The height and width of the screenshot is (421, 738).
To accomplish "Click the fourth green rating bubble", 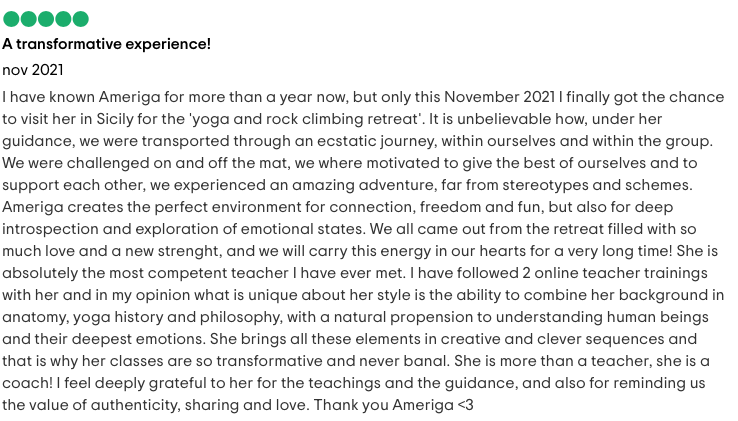I will pos(63,19).
